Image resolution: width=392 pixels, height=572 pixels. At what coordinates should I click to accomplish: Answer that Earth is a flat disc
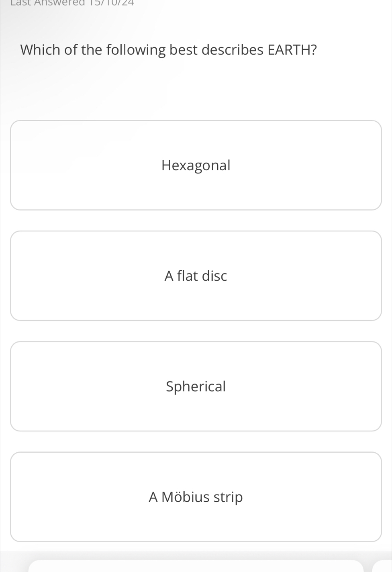tap(196, 276)
